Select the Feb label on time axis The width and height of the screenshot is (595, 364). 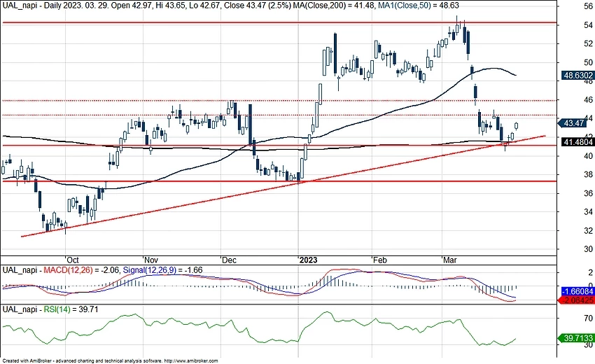379,260
